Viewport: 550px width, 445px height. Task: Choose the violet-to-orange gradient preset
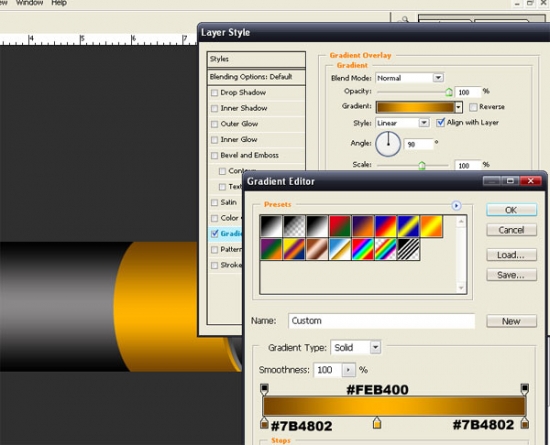[363, 226]
